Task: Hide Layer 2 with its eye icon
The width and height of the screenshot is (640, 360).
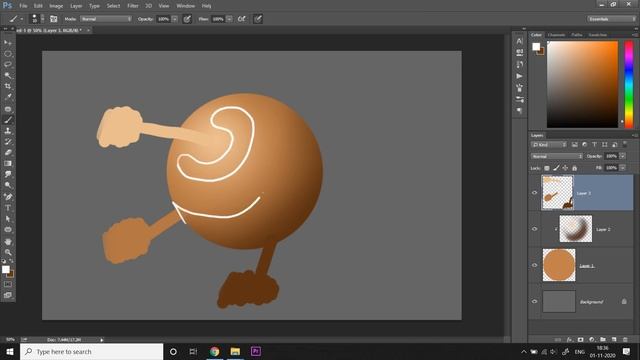Action: [x=534, y=229]
